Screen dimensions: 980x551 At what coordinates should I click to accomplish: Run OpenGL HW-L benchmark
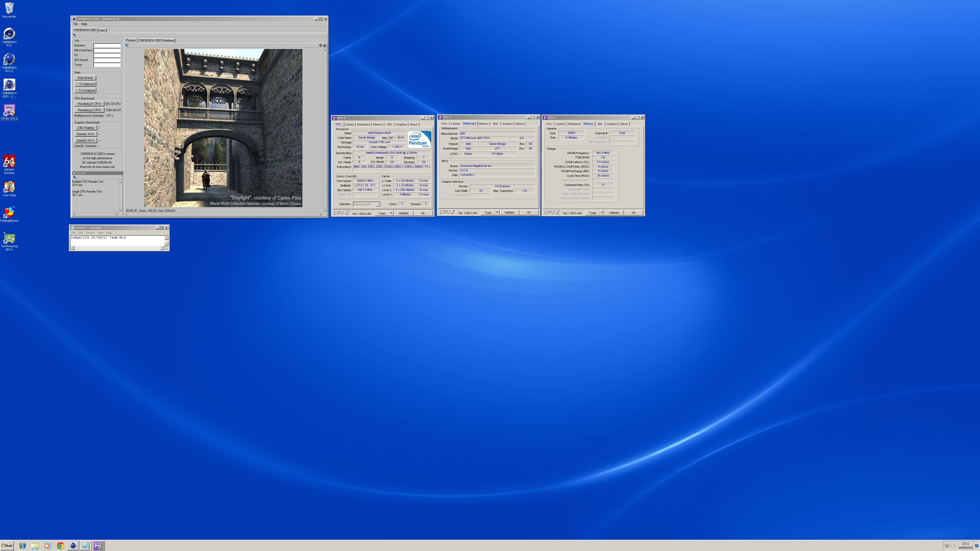(85, 141)
